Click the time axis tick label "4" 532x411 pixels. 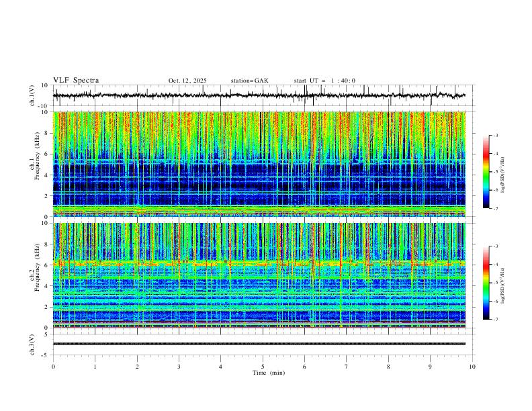[x=220, y=367]
